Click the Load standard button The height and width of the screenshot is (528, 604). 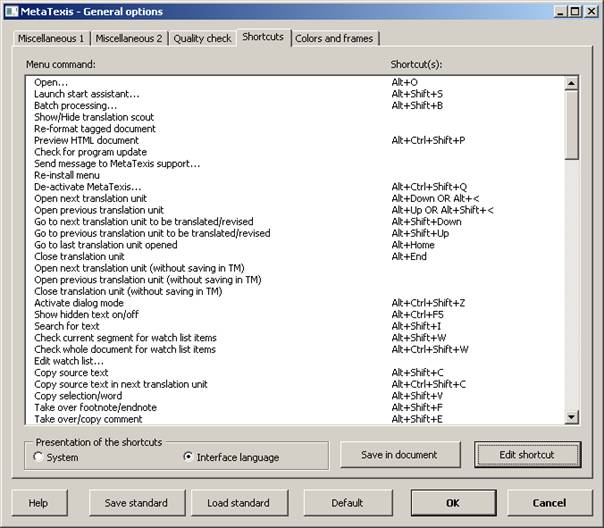(x=238, y=503)
